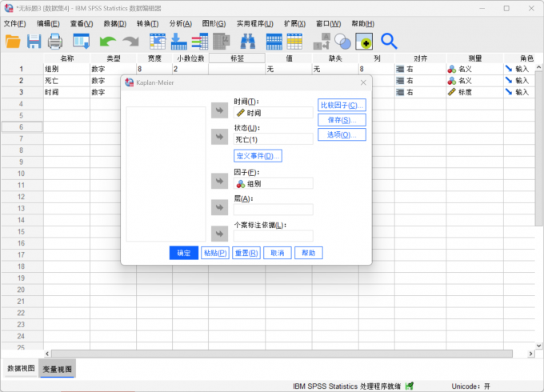Select variable name cell 组别
Image resolution: width=544 pixels, height=392 pixels.
pyautogui.click(x=66, y=69)
